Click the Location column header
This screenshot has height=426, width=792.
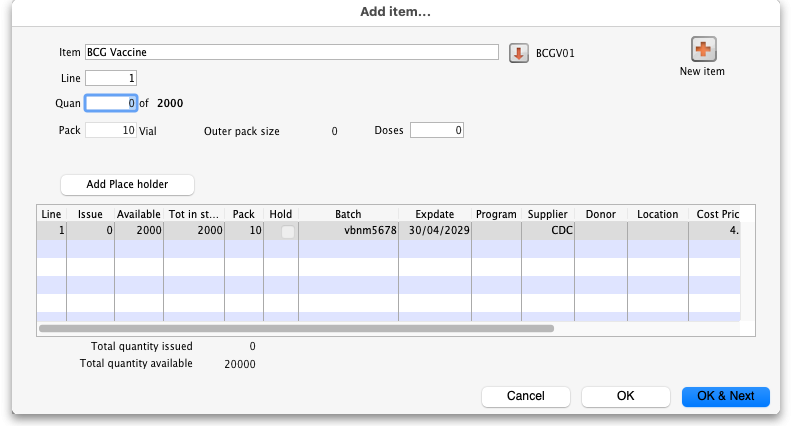pos(657,214)
